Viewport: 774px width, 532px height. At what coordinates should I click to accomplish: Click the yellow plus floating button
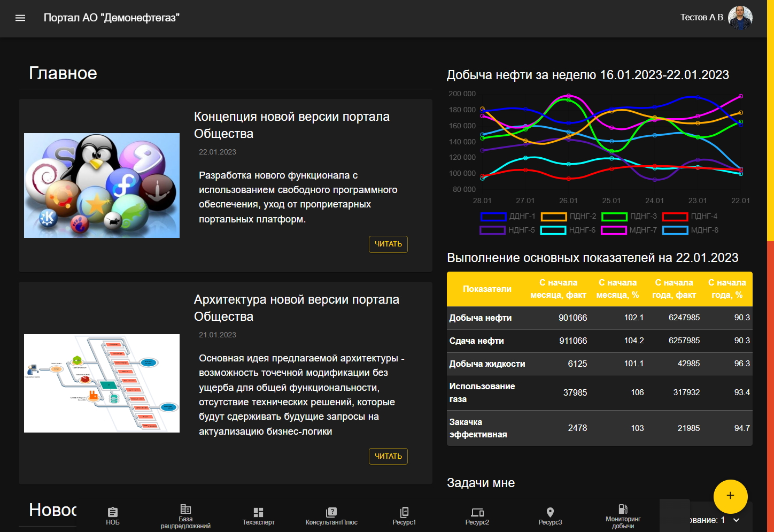click(730, 496)
